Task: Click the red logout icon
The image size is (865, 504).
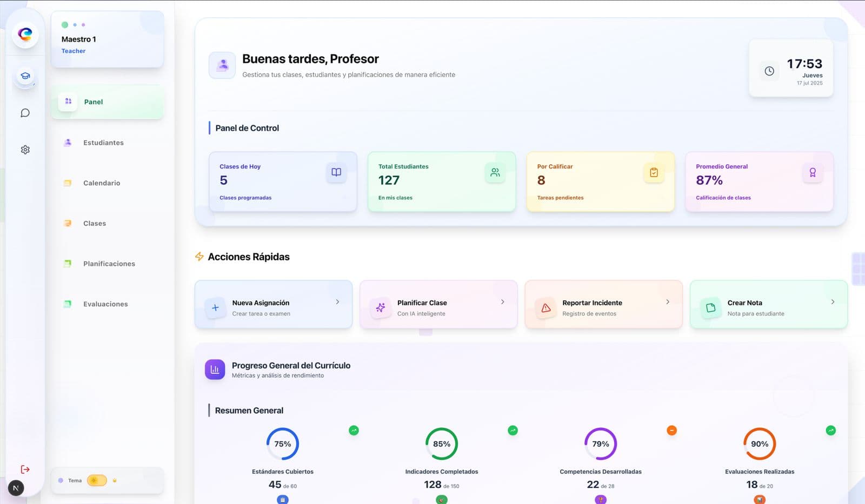Action: (x=25, y=469)
